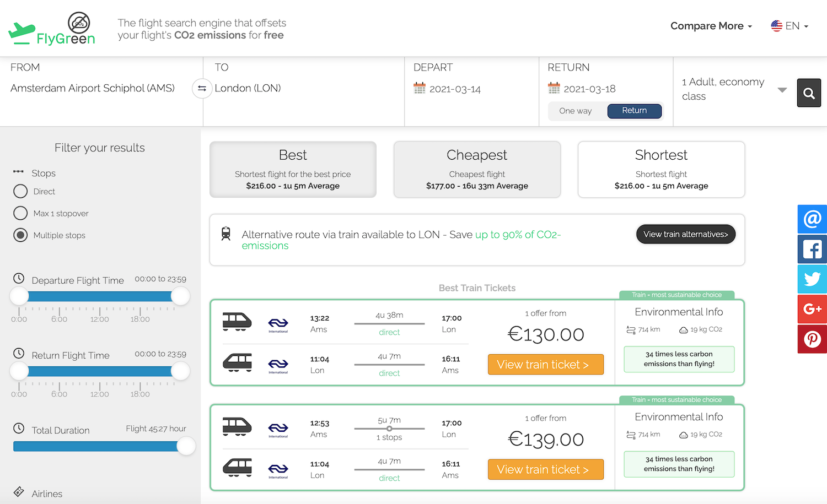827x504 pixels.
Task: Click the clock icon beside Total Duration
Action: click(x=19, y=428)
